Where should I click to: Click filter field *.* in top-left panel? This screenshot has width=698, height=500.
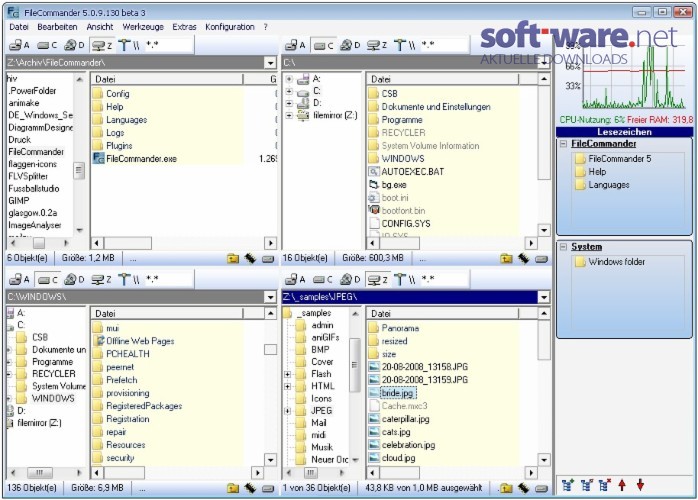point(169,45)
